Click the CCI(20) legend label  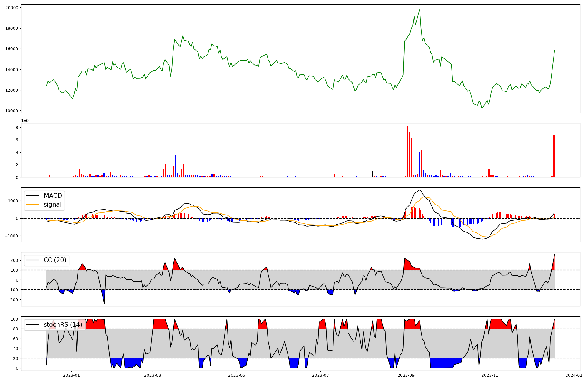point(55,260)
